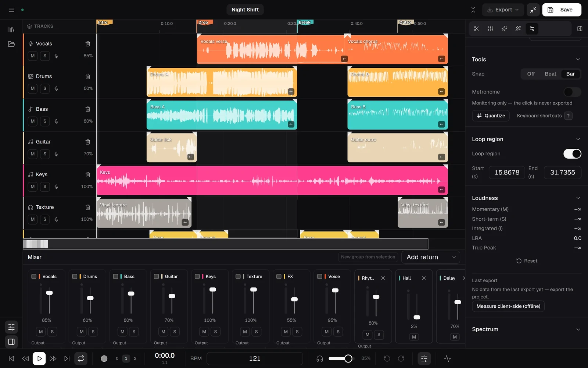Adjust the headphone volume slider
This screenshot has width=588, height=368.
tap(341, 358)
